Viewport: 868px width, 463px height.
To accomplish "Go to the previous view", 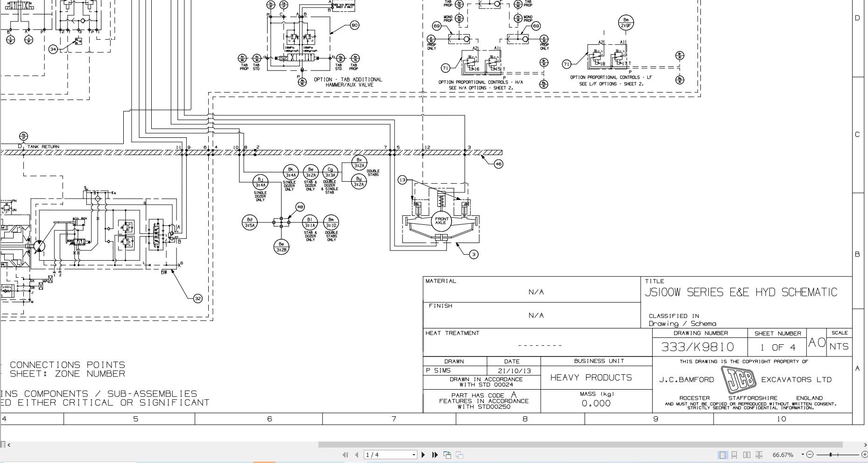I will tap(447, 454).
